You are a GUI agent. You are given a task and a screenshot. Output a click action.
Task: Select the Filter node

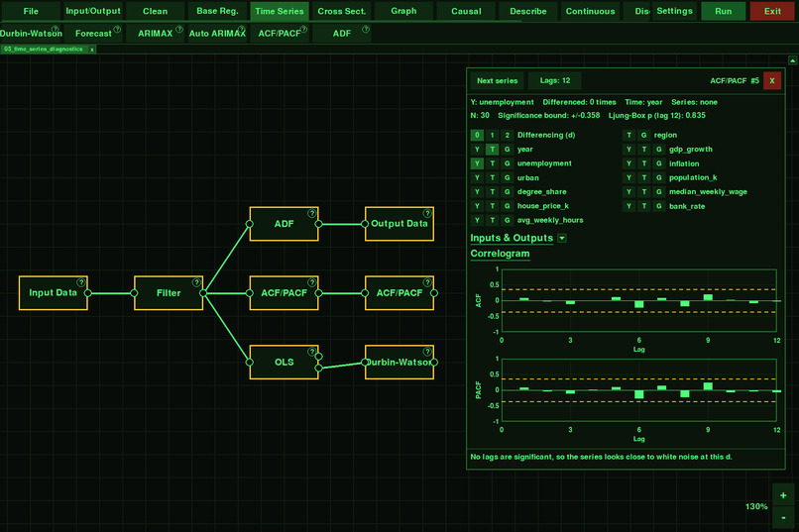click(x=169, y=293)
